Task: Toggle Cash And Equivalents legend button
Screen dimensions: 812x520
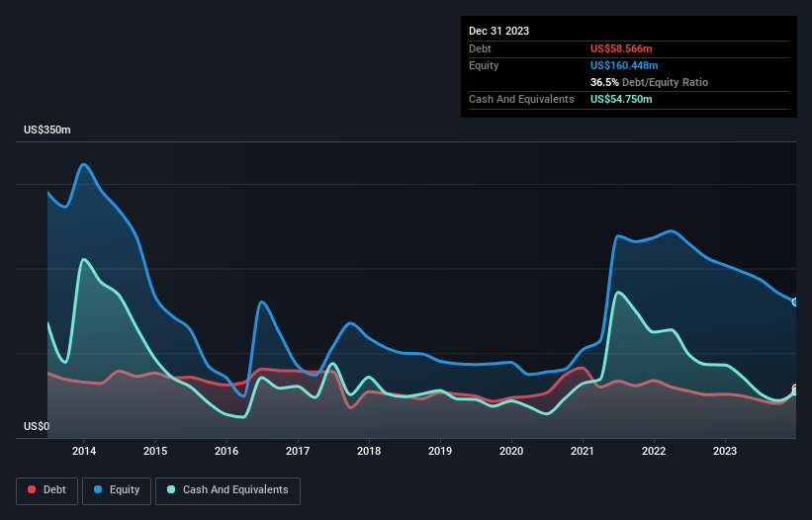Action: pos(227,490)
